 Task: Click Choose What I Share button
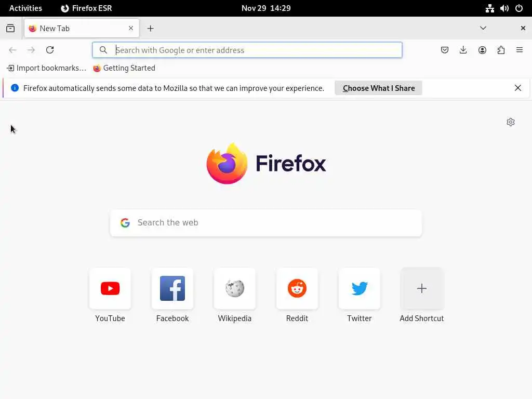(378, 88)
